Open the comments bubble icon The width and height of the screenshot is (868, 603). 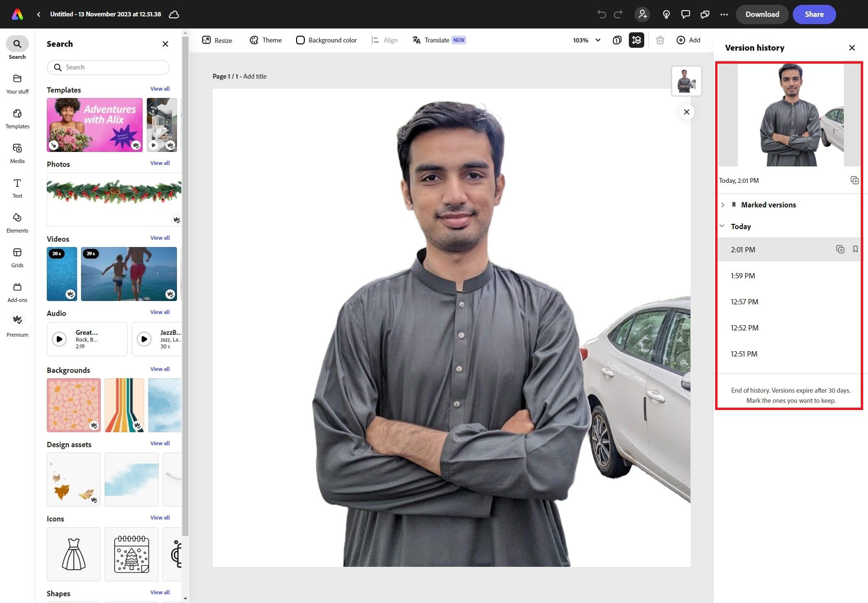click(685, 14)
